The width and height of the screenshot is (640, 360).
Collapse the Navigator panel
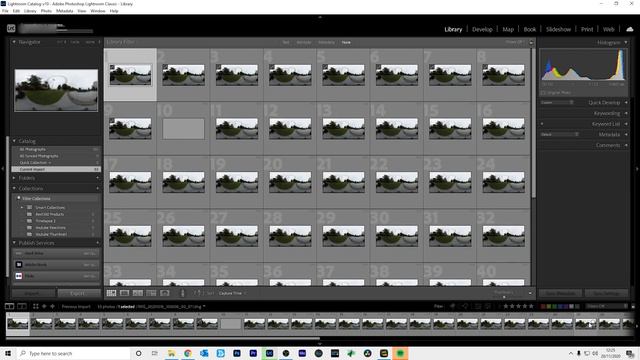(x=14, y=42)
